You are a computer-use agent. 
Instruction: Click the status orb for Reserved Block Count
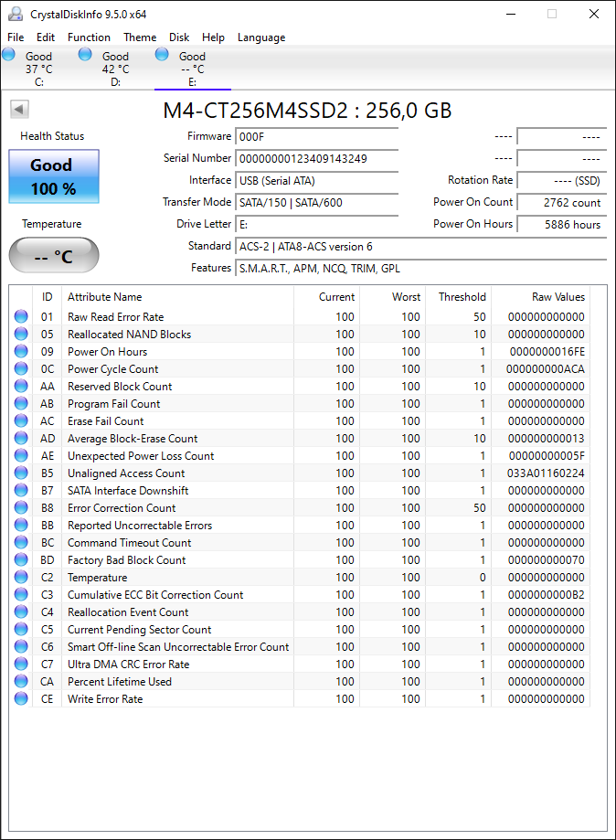(21, 386)
